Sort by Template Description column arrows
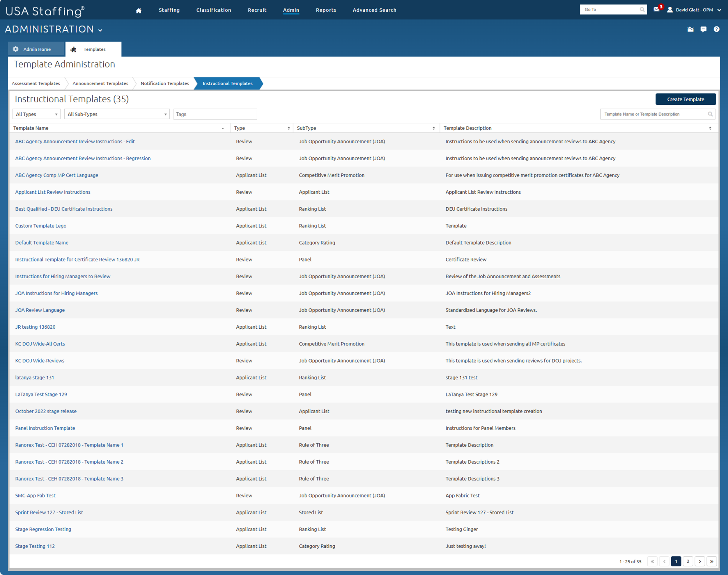Viewport: 728px width, 575px height. [x=710, y=128]
